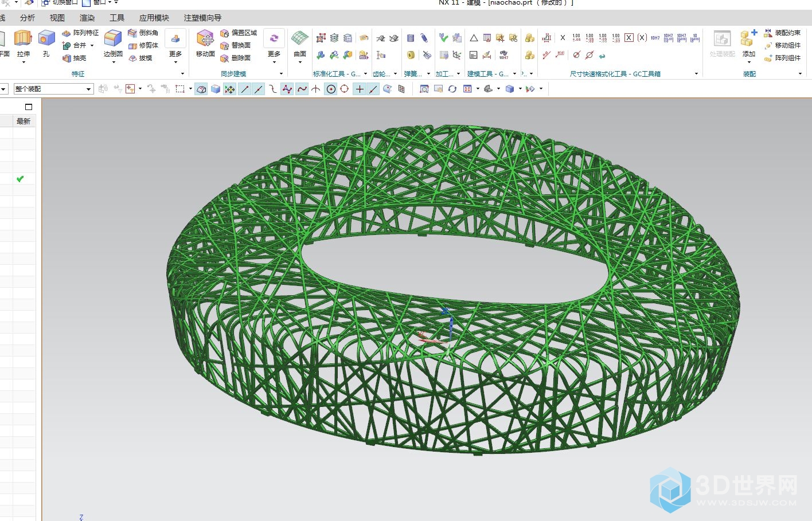The height and width of the screenshot is (521, 812).
Task: Switch to the 注塑模向导 tab
Action: pos(202,18)
